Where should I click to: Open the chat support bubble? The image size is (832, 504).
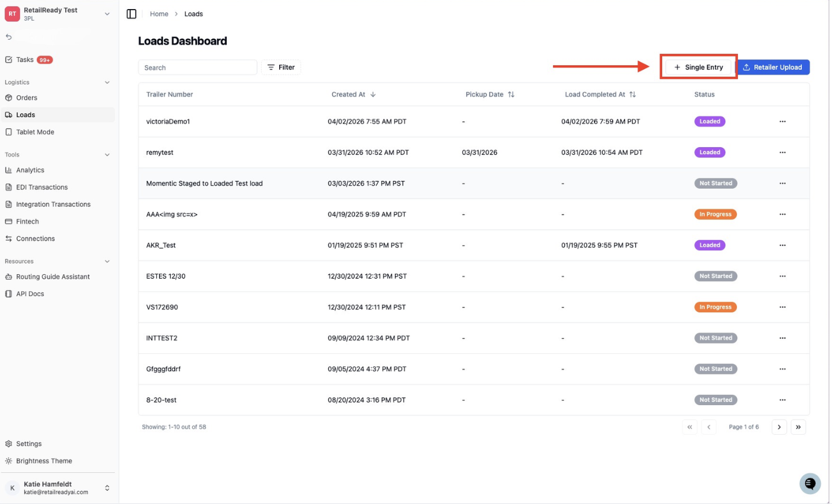coord(810,484)
